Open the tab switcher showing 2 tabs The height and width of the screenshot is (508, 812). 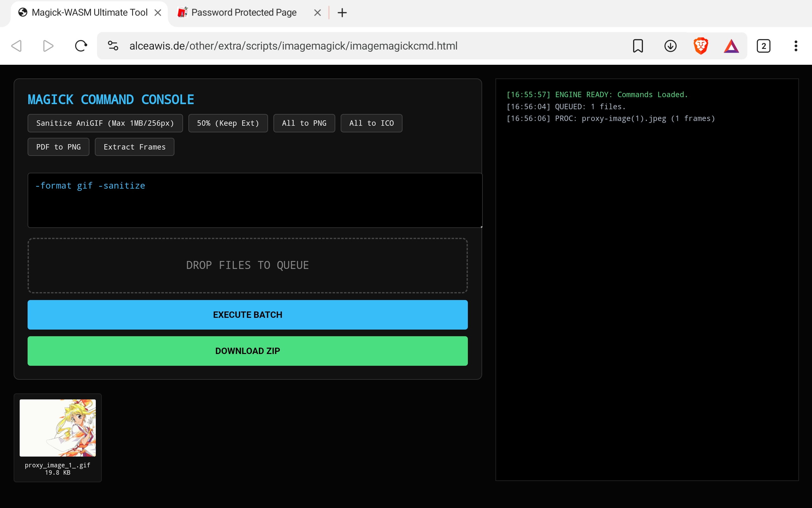pyautogui.click(x=764, y=46)
